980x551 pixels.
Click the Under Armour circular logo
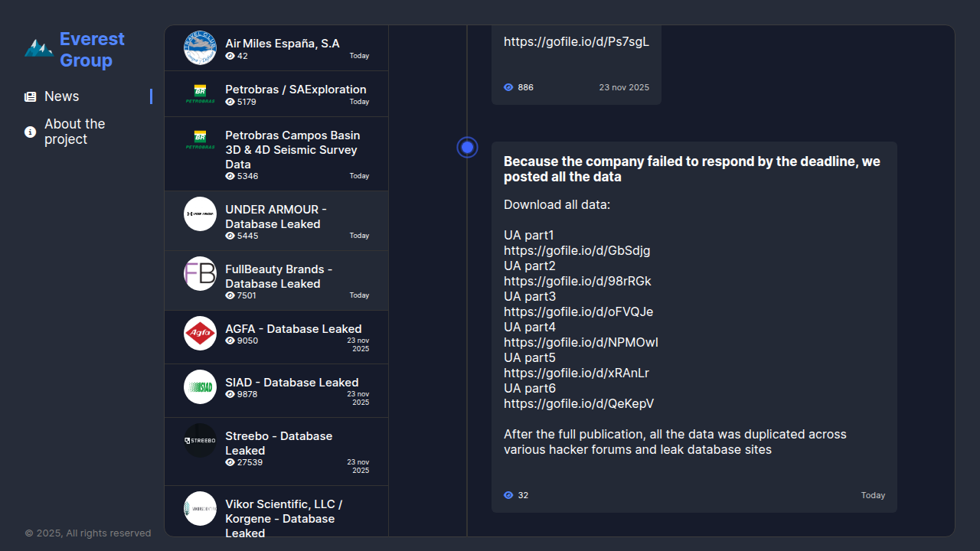click(x=200, y=214)
